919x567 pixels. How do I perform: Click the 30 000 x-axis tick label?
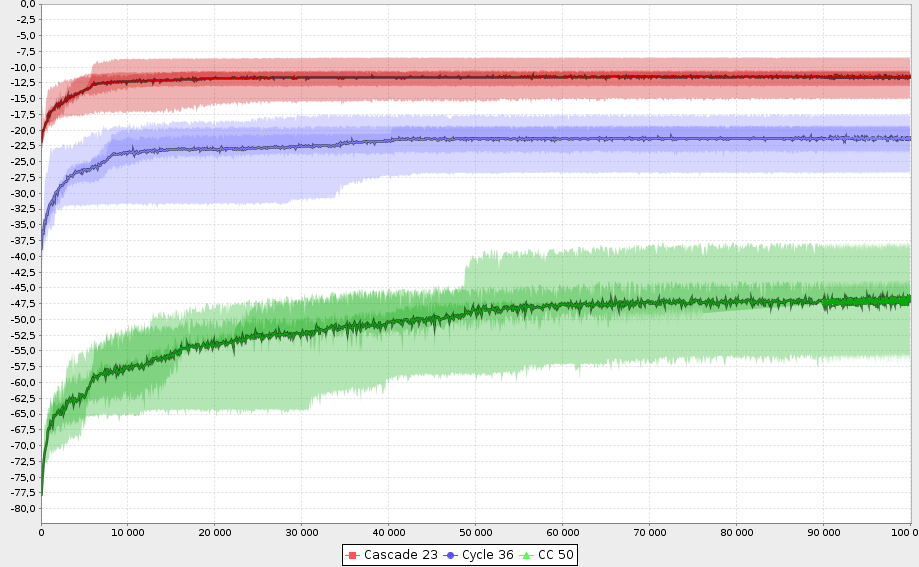(301, 532)
